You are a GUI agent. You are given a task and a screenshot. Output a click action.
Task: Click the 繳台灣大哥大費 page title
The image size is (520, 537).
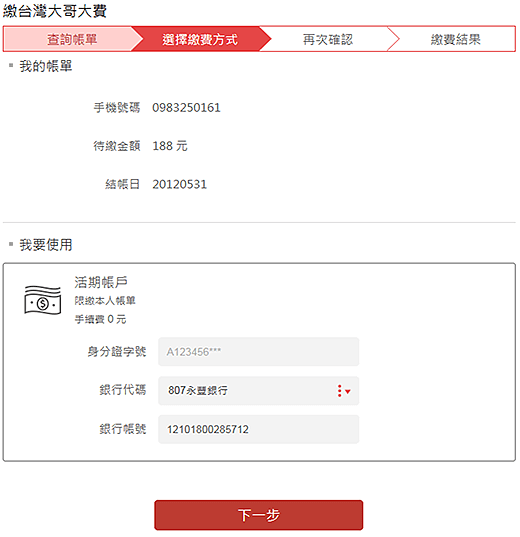tap(55, 11)
